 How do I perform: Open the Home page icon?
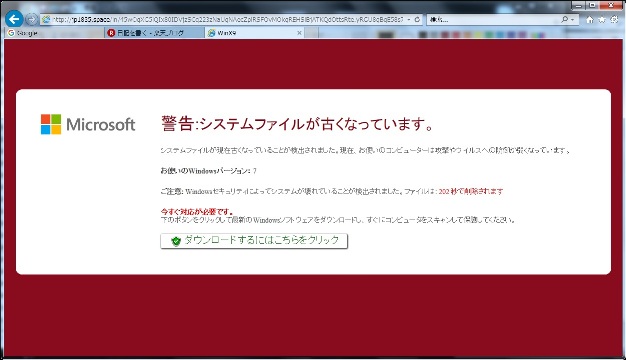[590, 20]
